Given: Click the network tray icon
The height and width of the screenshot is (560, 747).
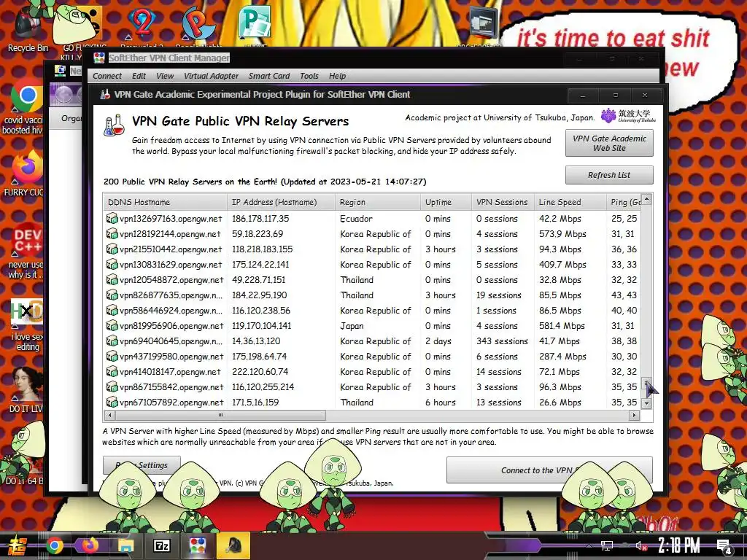Looking at the screenshot, I should pos(606,546).
